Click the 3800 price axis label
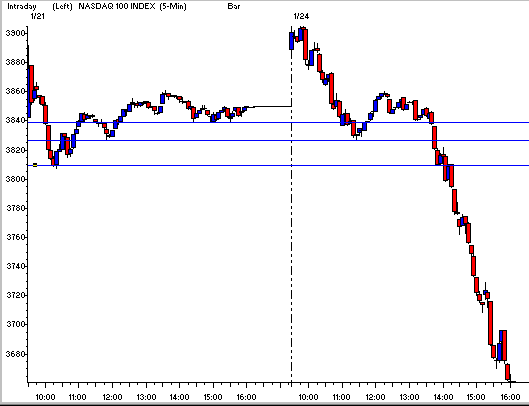 pos(15,179)
